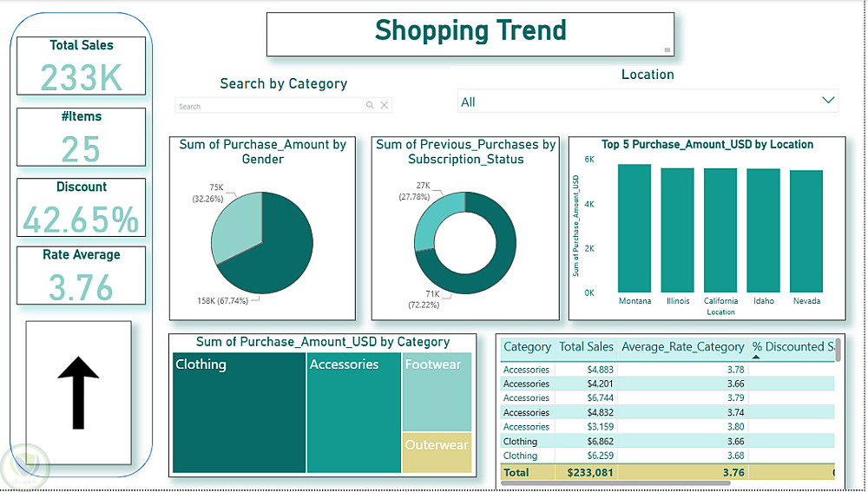
Task: Click the Total Sales 233K card
Action: click(82, 66)
